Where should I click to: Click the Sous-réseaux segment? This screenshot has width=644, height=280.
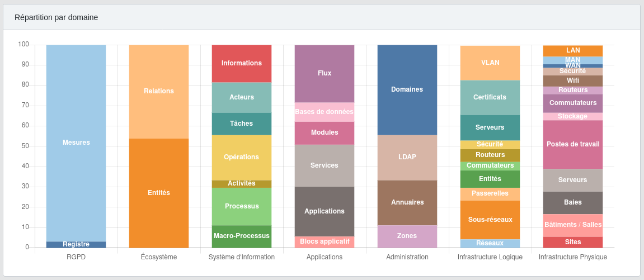[x=490, y=220]
